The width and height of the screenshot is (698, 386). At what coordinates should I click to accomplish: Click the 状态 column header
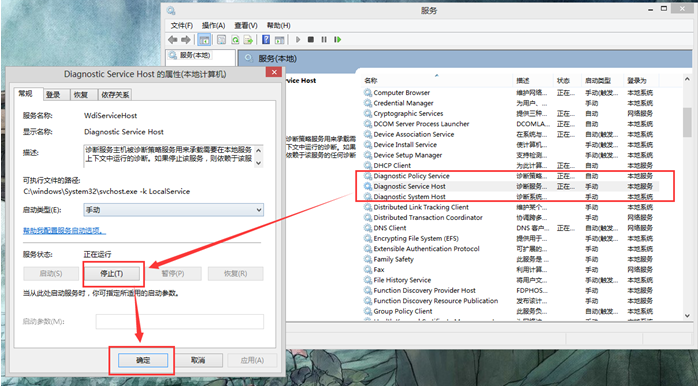point(568,81)
